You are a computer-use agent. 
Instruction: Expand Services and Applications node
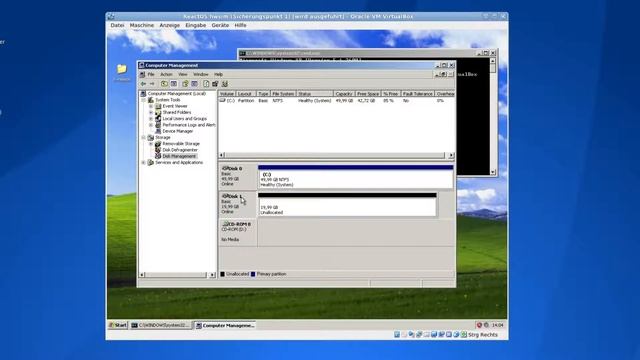[x=144, y=162]
